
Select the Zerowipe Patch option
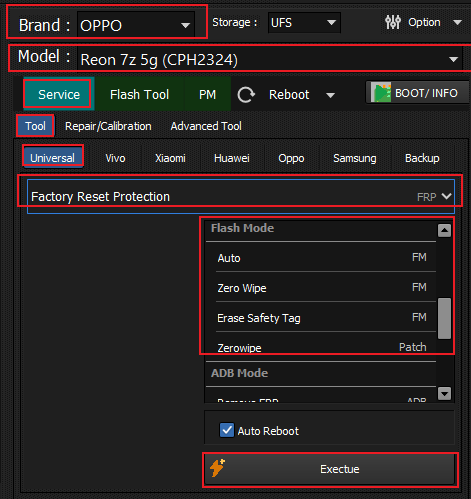pyautogui.click(x=322, y=348)
